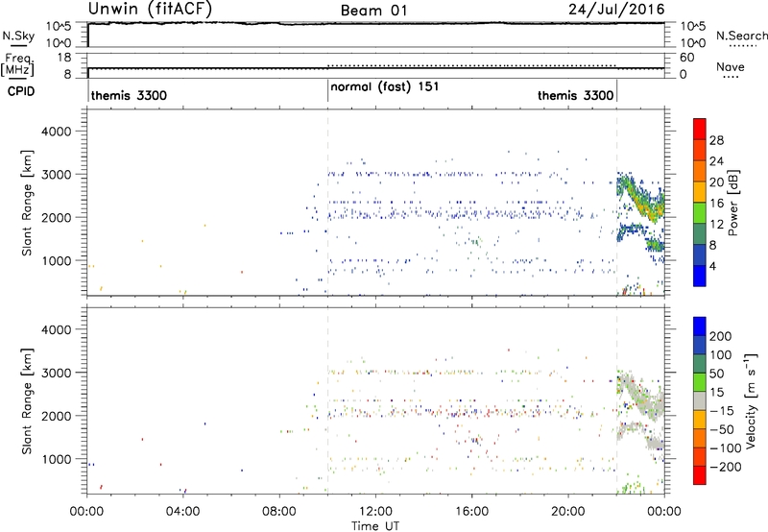Image resolution: width=768 pixels, height=532 pixels.
Task: Click the 'N.Search' legend label
Action: pos(742,36)
